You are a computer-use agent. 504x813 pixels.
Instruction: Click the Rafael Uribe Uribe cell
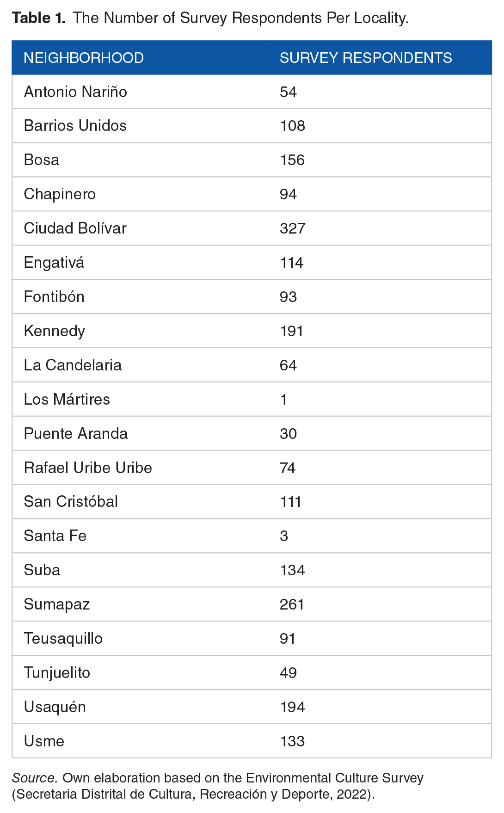tap(88, 468)
